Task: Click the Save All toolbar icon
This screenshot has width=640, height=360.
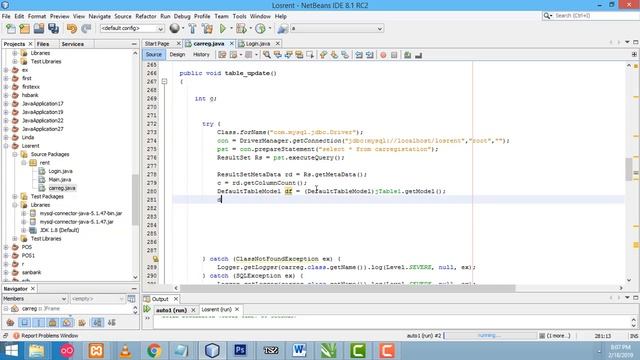Action: point(53,29)
